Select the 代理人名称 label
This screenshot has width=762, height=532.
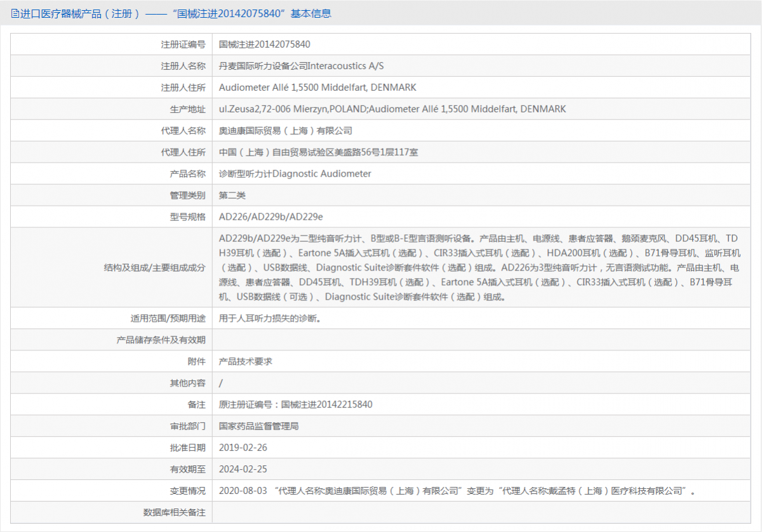pos(184,131)
